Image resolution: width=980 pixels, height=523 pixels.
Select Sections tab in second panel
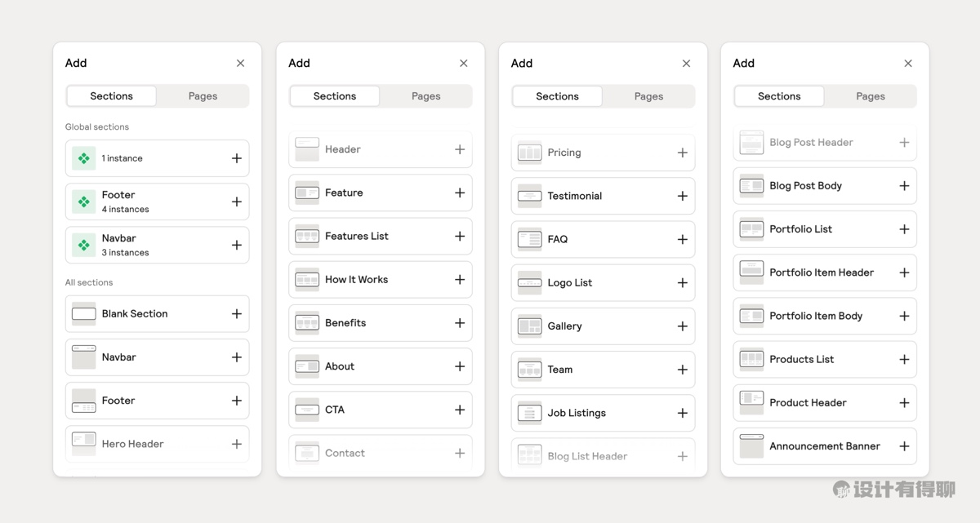(x=335, y=96)
